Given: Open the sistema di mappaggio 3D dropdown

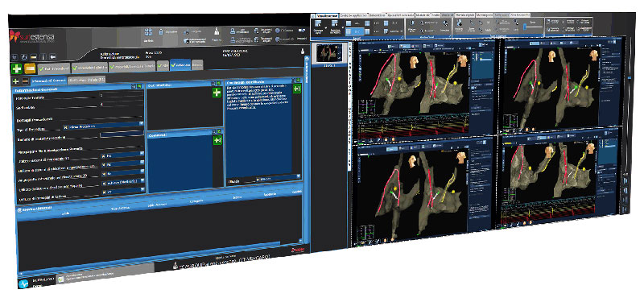Looking at the screenshot, I should click(142, 154).
